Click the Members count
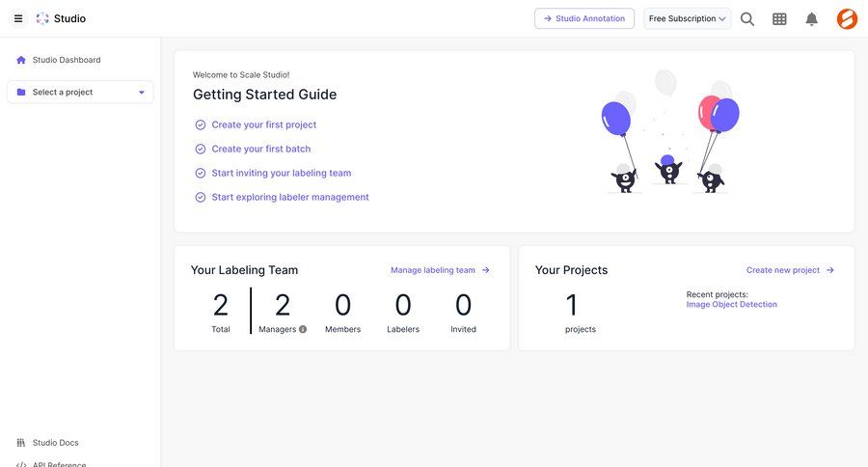 tap(342, 305)
